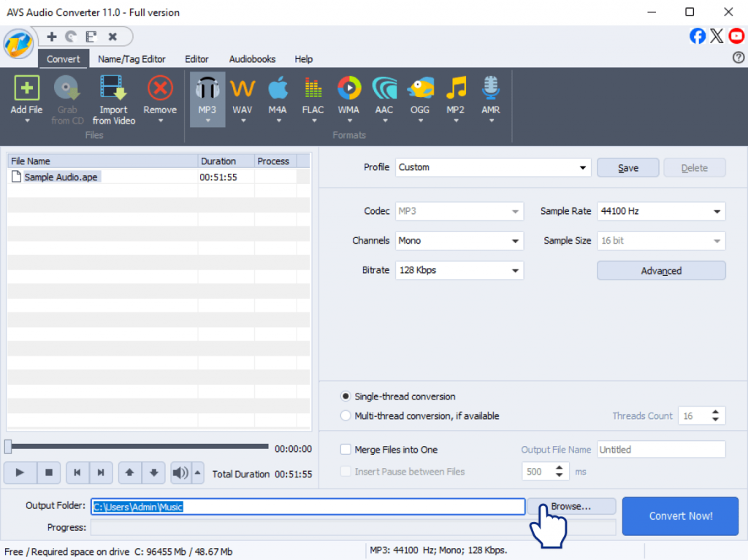Viewport: 748px width, 560px height.
Task: Select Multi-thread conversion radio button
Action: click(346, 416)
